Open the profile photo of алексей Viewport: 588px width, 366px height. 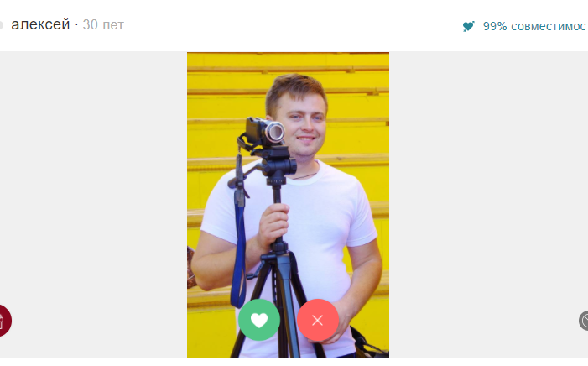288,205
